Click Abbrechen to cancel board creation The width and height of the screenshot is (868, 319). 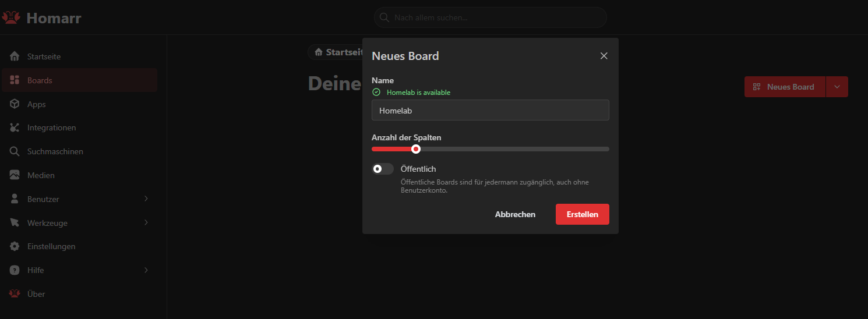click(515, 214)
